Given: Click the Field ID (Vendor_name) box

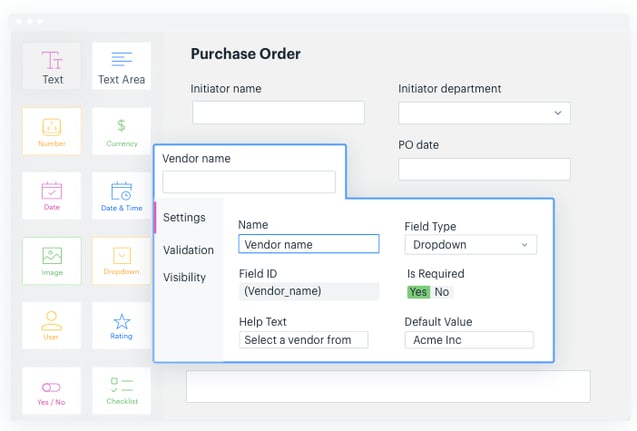Looking at the screenshot, I should tap(309, 291).
